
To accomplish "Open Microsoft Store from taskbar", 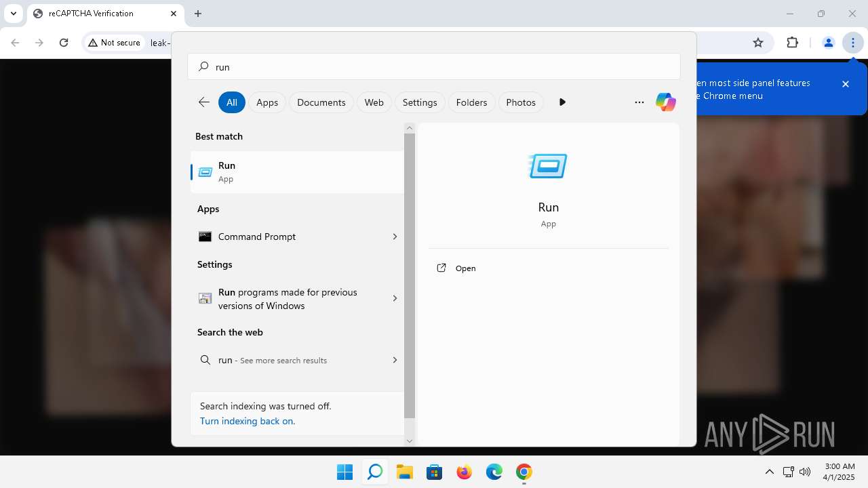I will [x=435, y=472].
